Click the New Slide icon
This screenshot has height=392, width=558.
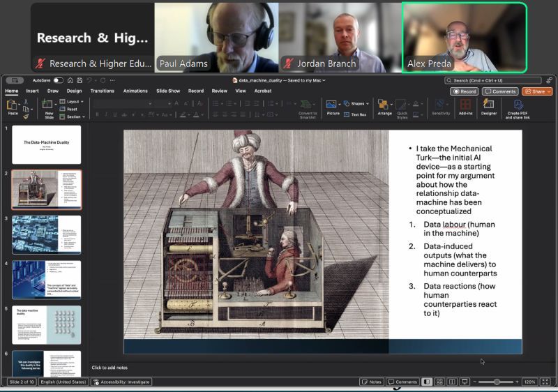[x=47, y=104]
